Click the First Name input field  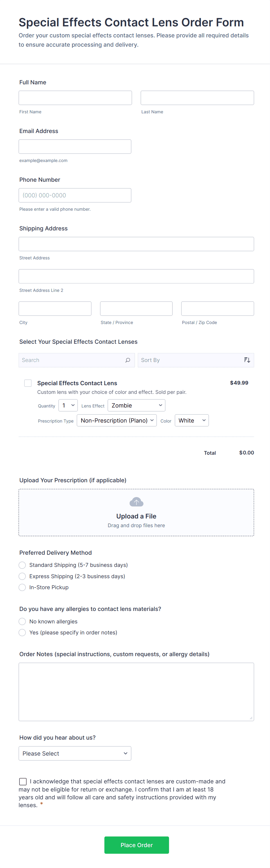pyautogui.click(x=75, y=98)
